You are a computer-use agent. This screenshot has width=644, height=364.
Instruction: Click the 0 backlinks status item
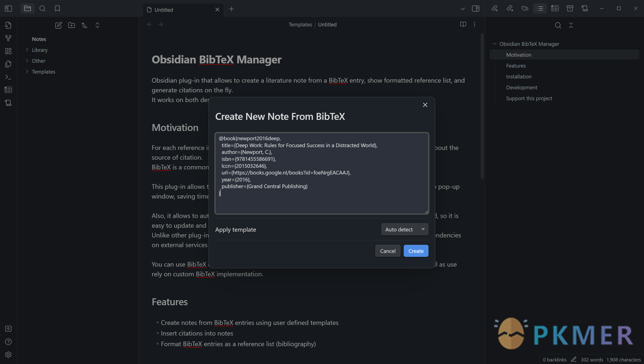pyautogui.click(x=555, y=360)
